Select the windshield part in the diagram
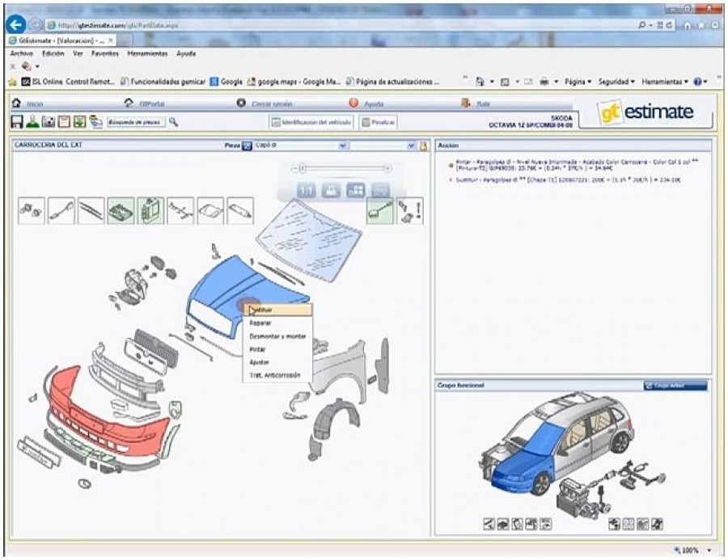 (x=310, y=240)
